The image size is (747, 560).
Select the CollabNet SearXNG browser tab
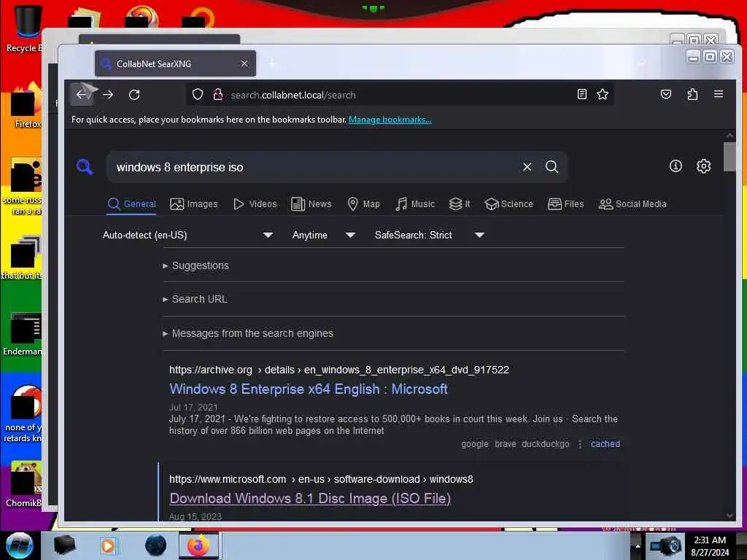click(x=175, y=63)
